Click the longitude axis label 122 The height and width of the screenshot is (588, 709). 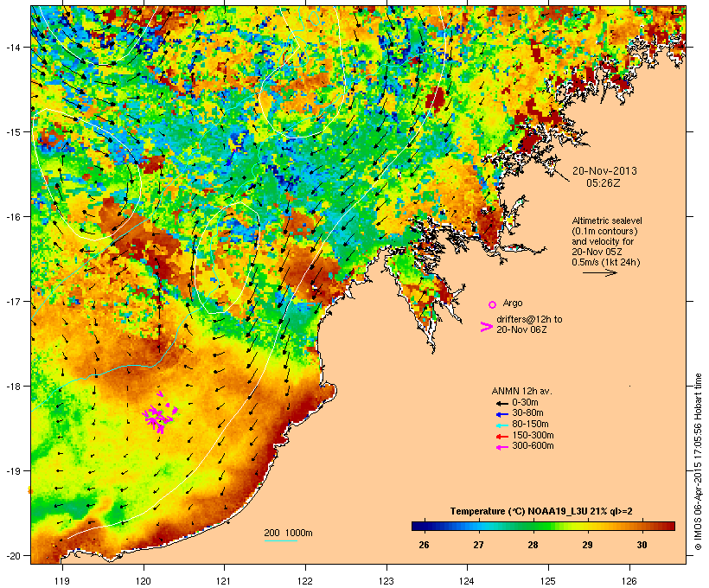point(305,581)
